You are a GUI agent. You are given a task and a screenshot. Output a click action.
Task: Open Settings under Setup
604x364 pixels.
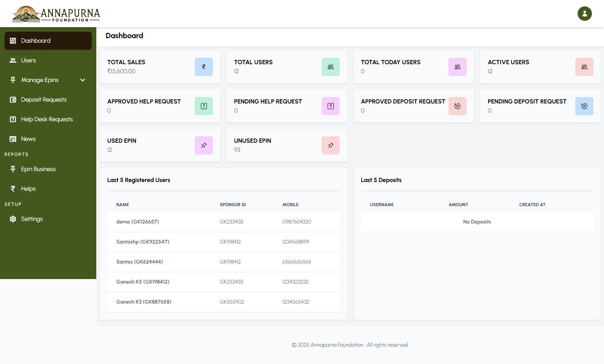click(x=32, y=219)
